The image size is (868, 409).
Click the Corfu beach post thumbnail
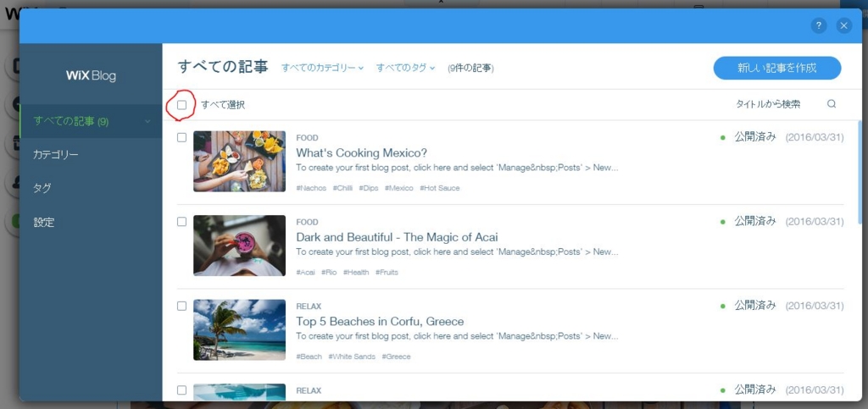click(239, 330)
